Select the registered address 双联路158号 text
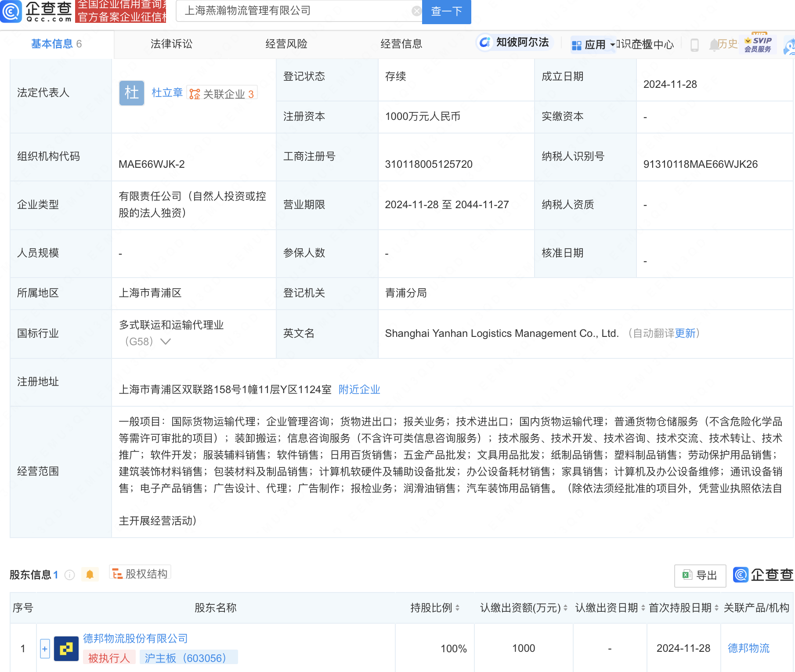This screenshot has width=795, height=672. point(225,390)
